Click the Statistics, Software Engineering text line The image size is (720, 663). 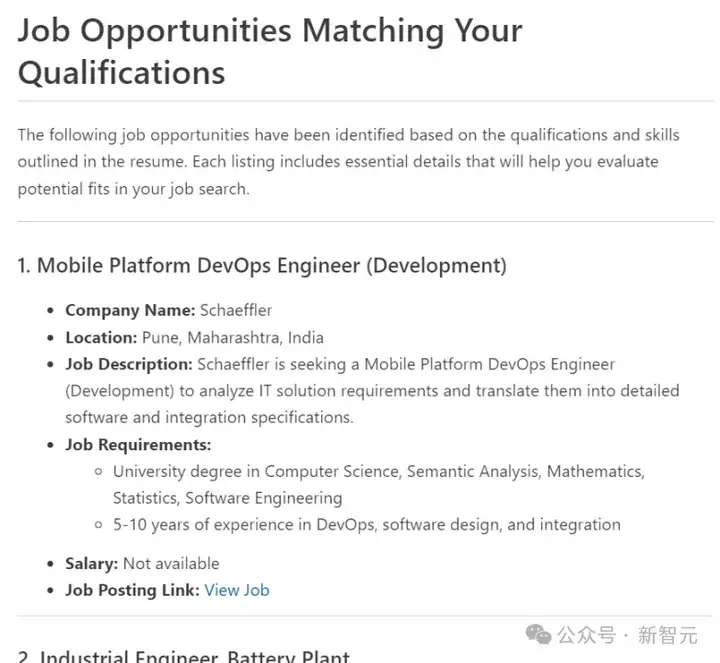[x=227, y=497]
